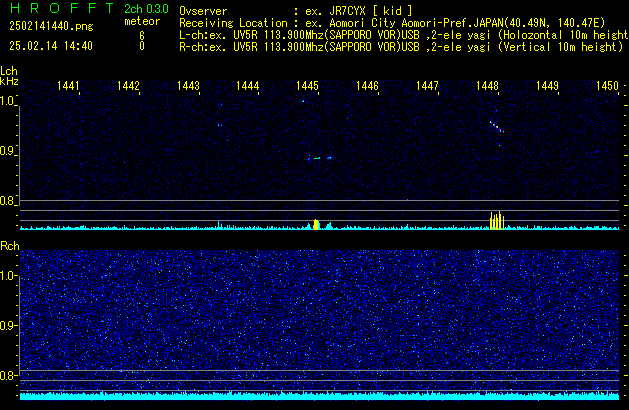
Task: Select the timestamp 25.02.14 14:40
Action: coord(51,46)
